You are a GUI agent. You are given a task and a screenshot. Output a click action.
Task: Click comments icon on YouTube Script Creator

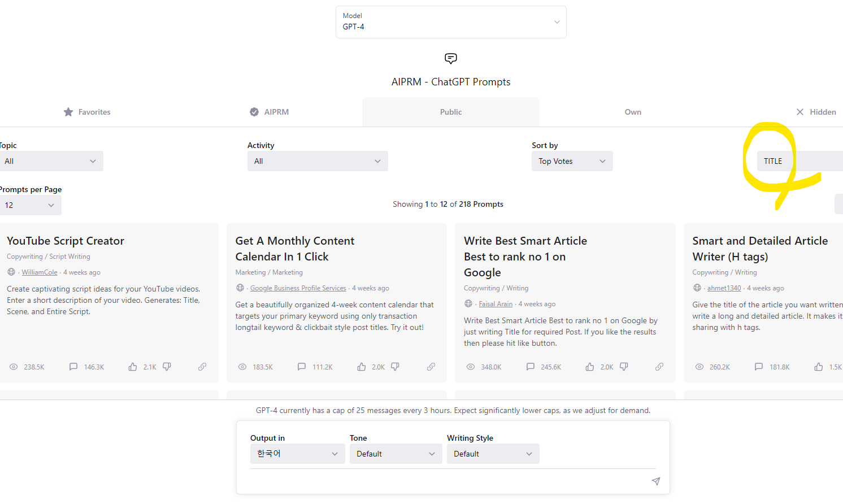(x=73, y=367)
